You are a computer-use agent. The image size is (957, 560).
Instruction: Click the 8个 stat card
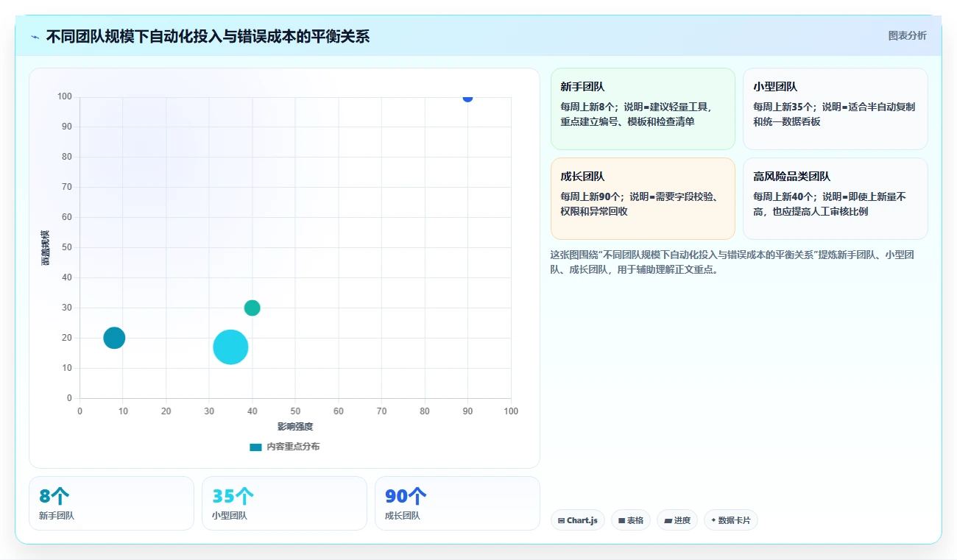[x=111, y=503]
